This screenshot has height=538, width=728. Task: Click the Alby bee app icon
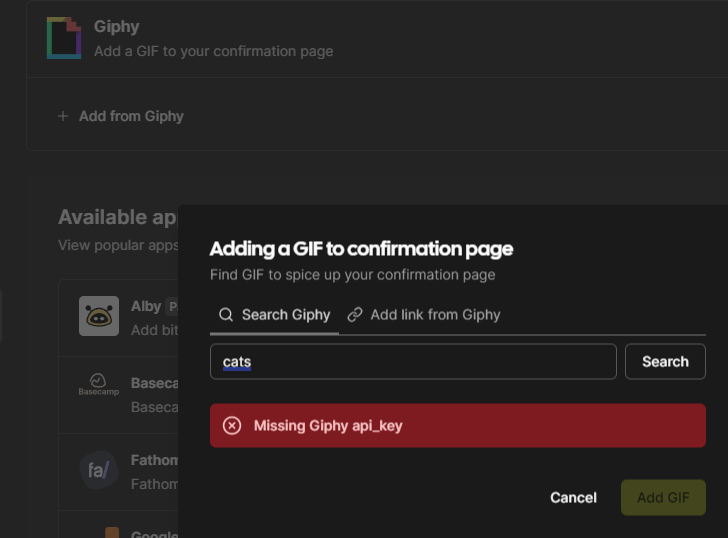coord(99,316)
